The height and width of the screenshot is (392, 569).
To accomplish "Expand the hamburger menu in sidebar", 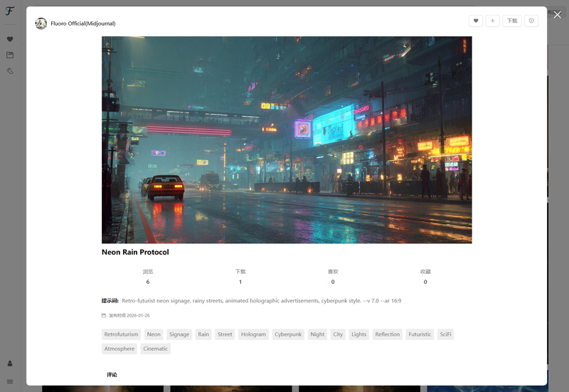I will point(10,381).
